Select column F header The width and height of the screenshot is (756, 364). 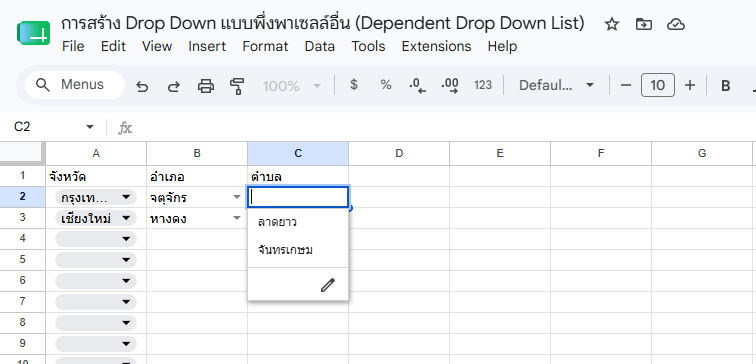(x=601, y=153)
